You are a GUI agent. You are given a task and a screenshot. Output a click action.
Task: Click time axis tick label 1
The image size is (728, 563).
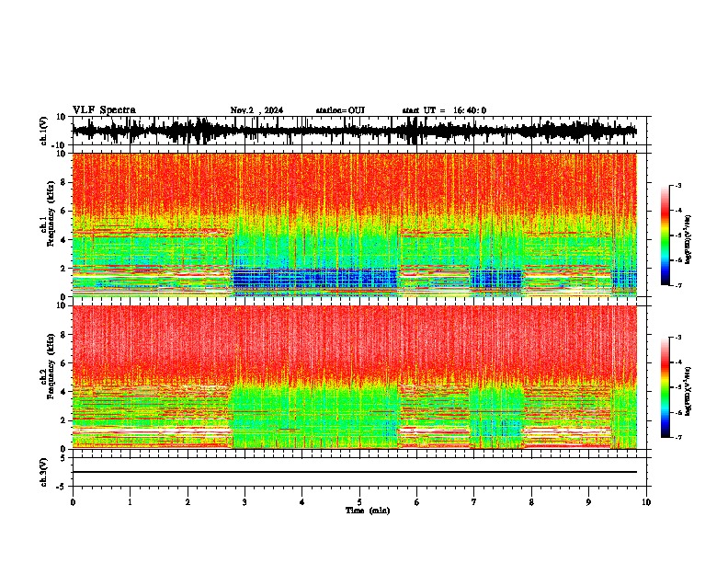point(130,502)
